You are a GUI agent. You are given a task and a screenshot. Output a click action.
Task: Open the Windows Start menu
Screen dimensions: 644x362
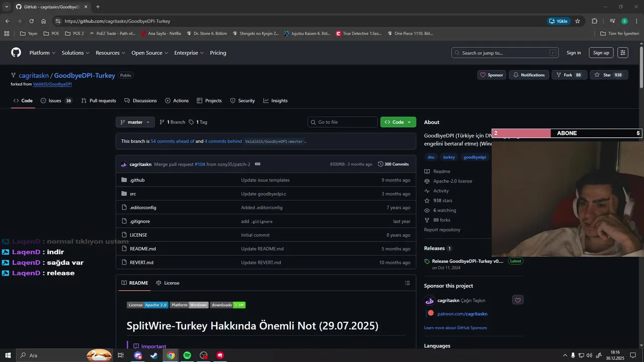(x=8, y=355)
